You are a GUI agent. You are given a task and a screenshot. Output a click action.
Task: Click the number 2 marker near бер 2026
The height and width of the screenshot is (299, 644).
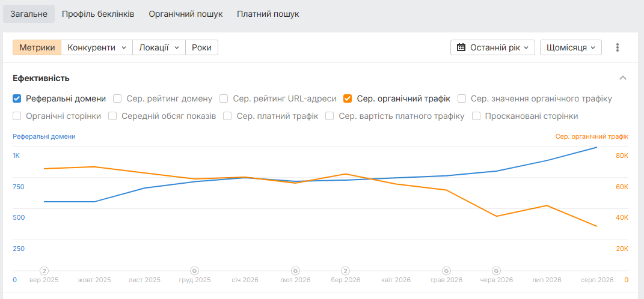point(346,271)
